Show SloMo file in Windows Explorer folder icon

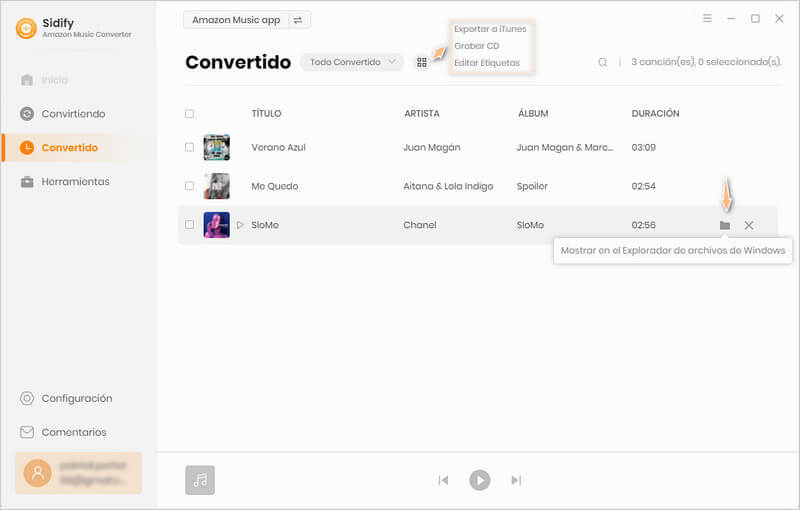724,225
